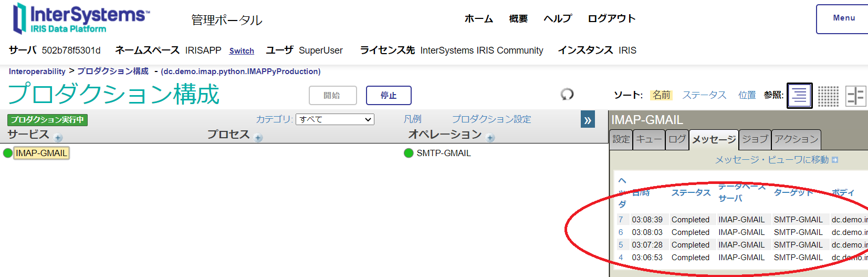Open the Menu dropdown at top right
The height and width of the screenshot is (277, 868).
pyautogui.click(x=843, y=18)
